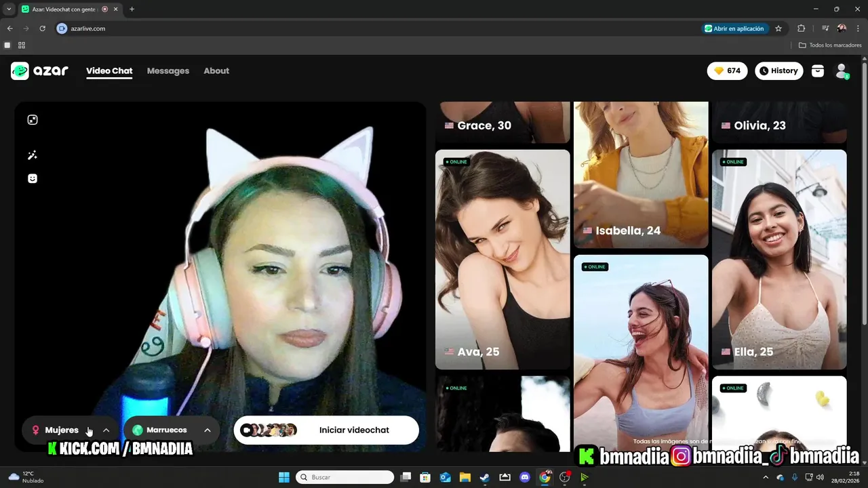This screenshot has height=488, width=868.
Task: Switch to the Messages tab
Action: click(168, 70)
